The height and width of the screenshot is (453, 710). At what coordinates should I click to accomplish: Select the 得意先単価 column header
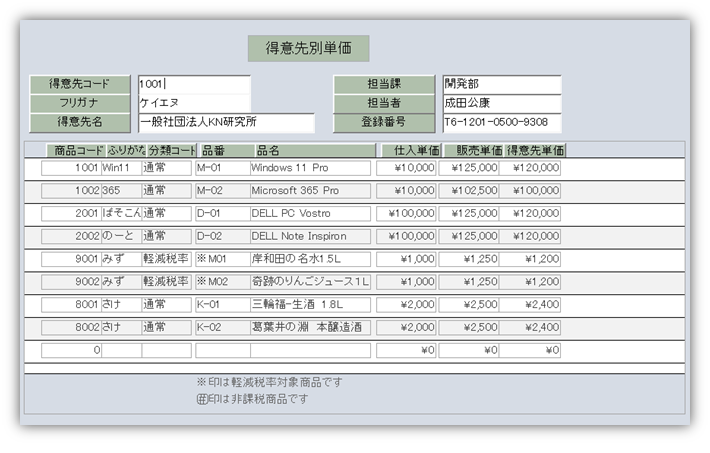531,150
